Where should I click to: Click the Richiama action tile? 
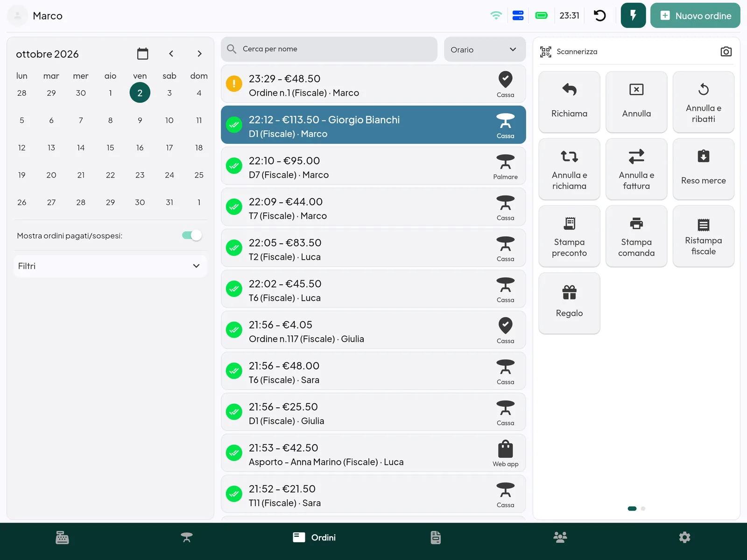click(x=569, y=101)
